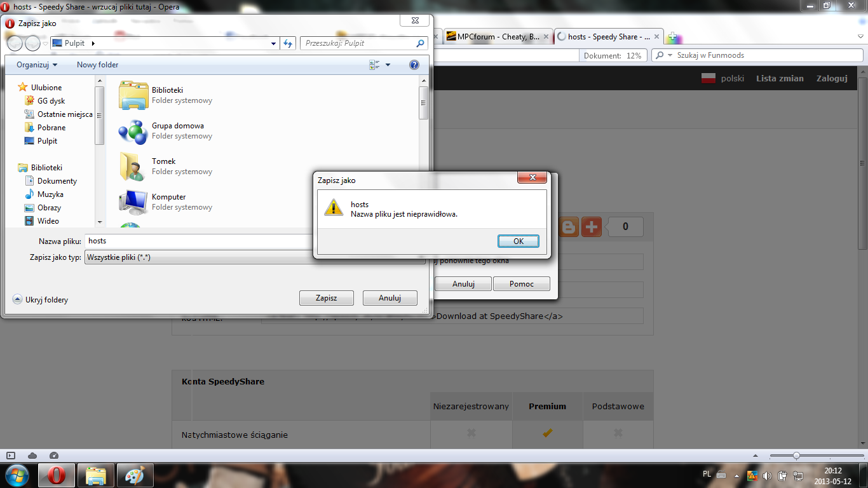Open the view options dropdown arrow
Viewport: 868px width, 488px height.
pos(388,65)
